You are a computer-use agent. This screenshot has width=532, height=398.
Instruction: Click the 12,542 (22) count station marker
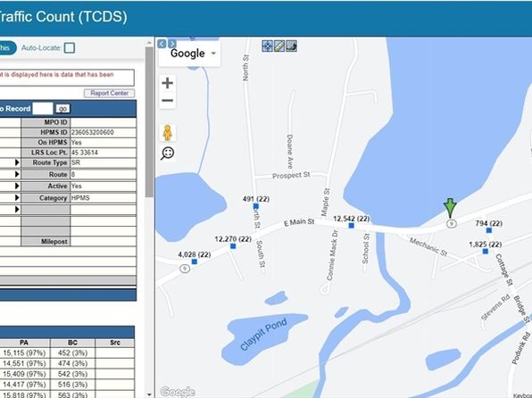tap(351, 226)
